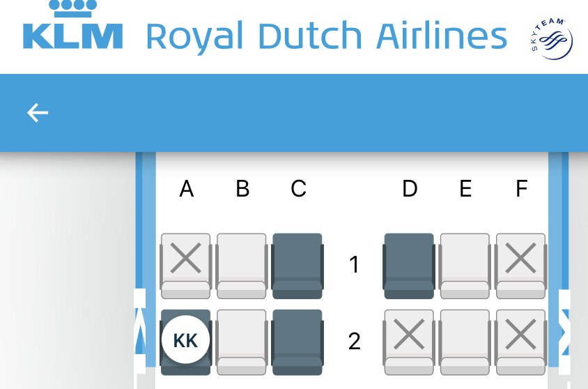The width and height of the screenshot is (588, 389).
Task: Click the Royal Dutch Airlines title
Action: 326,36
